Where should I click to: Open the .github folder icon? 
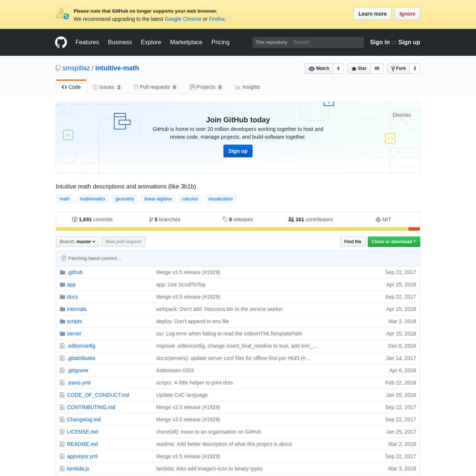pyautogui.click(x=62, y=272)
